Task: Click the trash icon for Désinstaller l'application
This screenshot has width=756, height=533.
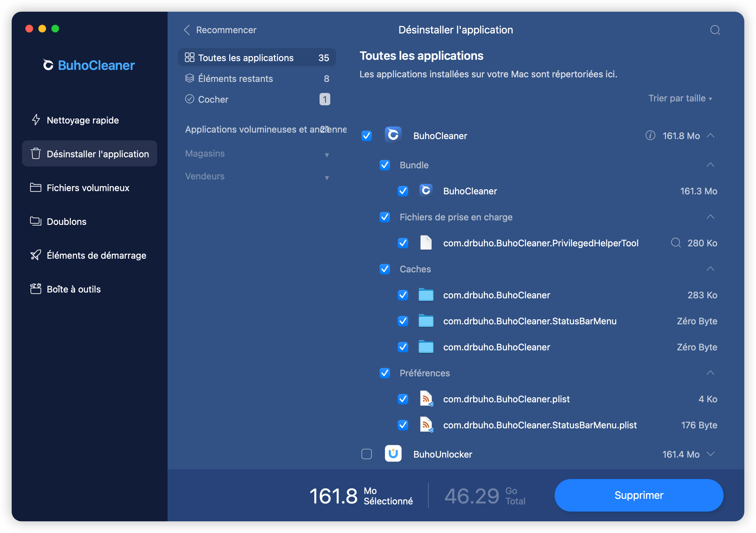Action: (x=36, y=154)
